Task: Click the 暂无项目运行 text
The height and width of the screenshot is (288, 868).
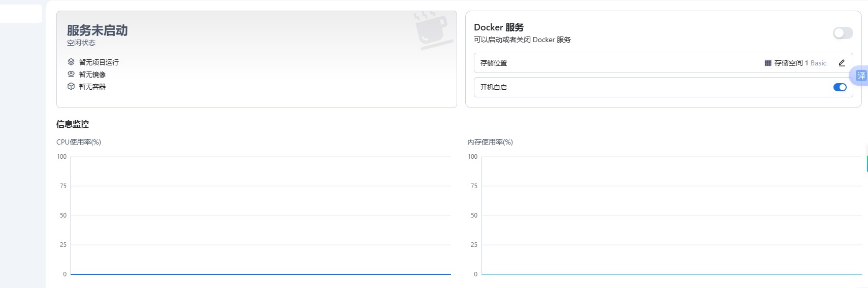Action: (x=99, y=62)
